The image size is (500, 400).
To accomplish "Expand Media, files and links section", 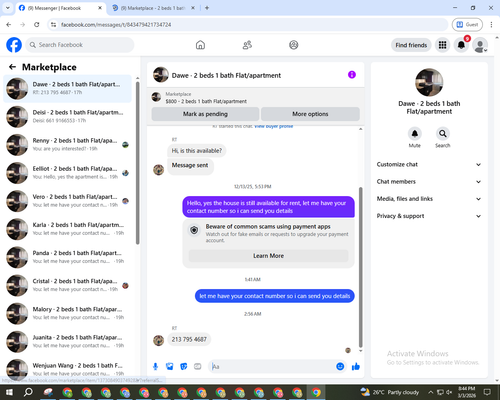I will coord(429,199).
